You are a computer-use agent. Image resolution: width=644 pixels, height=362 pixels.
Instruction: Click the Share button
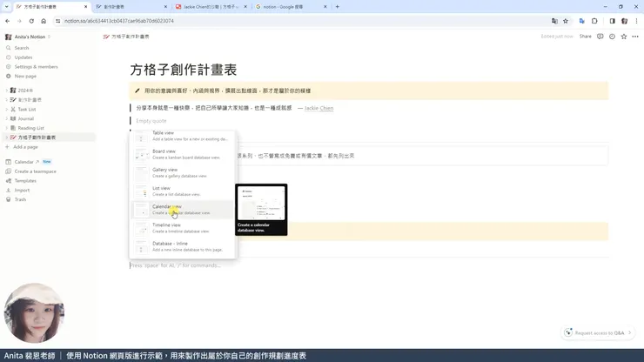586,37
